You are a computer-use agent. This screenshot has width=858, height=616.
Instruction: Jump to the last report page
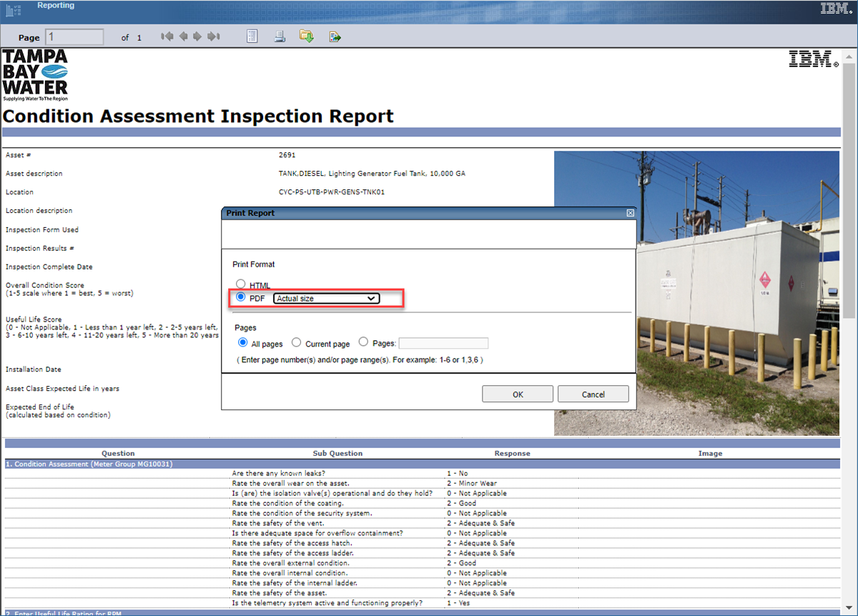coord(213,36)
